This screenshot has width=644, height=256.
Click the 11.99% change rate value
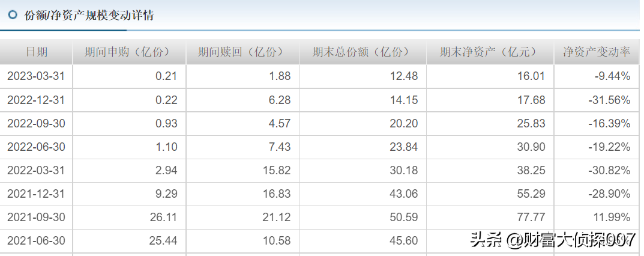[x=612, y=217]
